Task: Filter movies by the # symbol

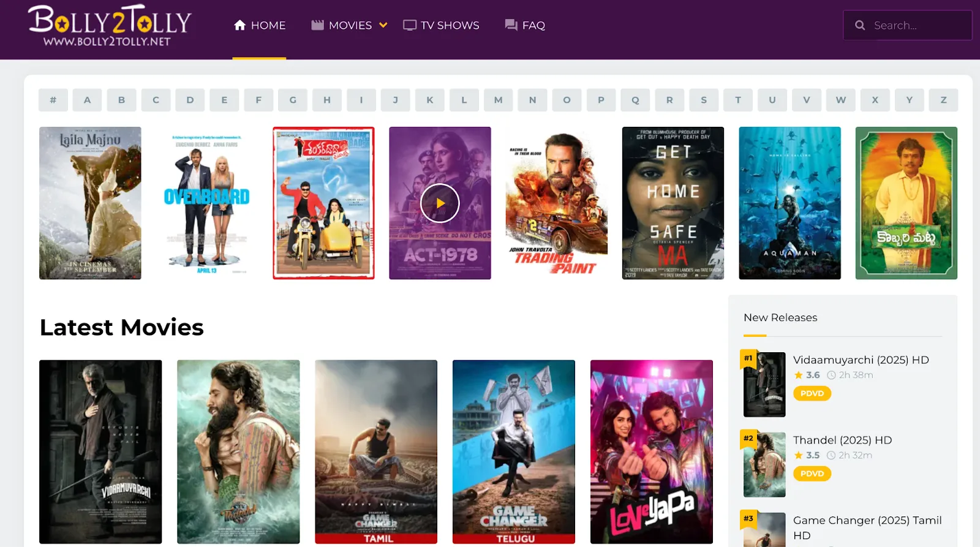Action: click(53, 100)
